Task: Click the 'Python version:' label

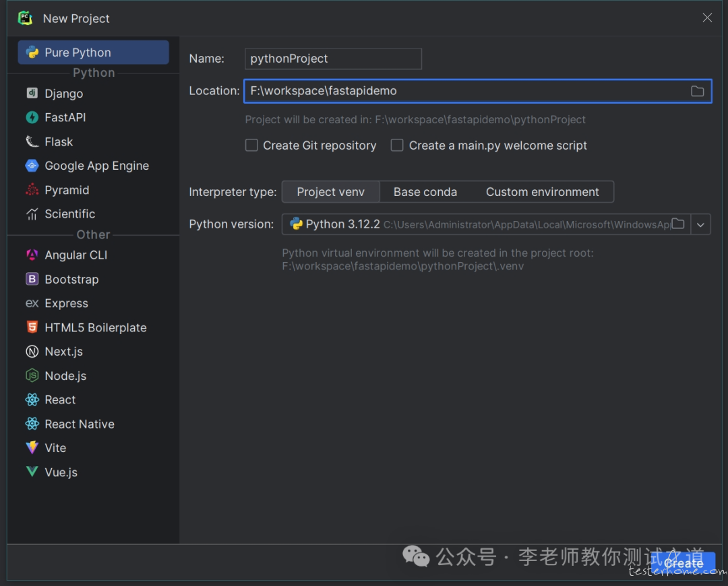Action: point(231,224)
